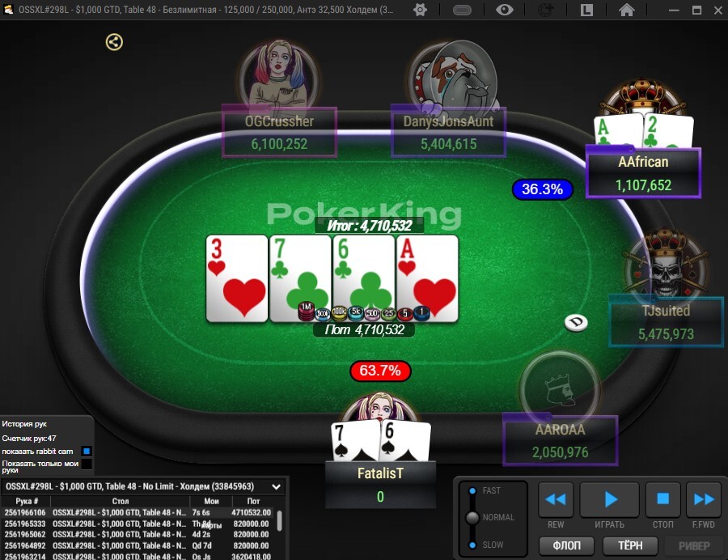Set replay speed to SLOW
728x560 pixels.
(x=472, y=545)
